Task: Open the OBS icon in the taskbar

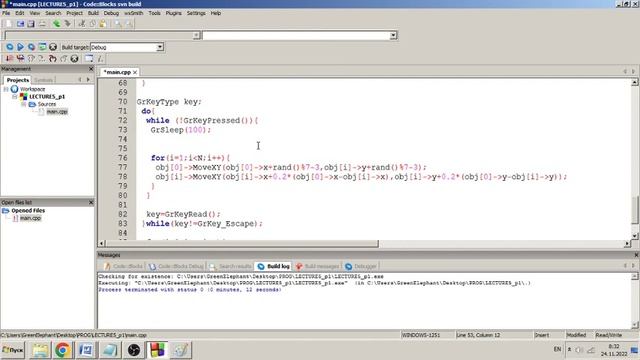Action: tap(133, 350)
